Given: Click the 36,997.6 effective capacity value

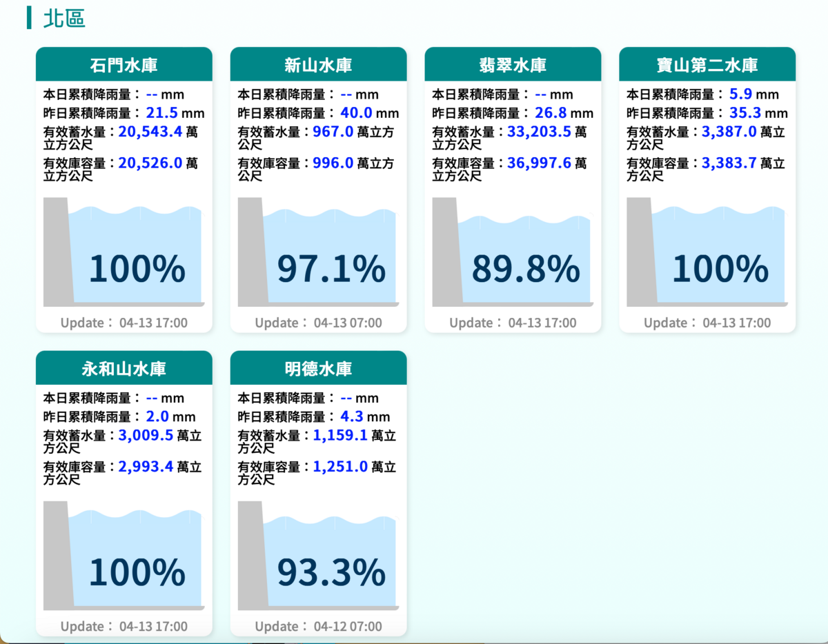Looking at the screenshot, I should (x=540, y=163).
